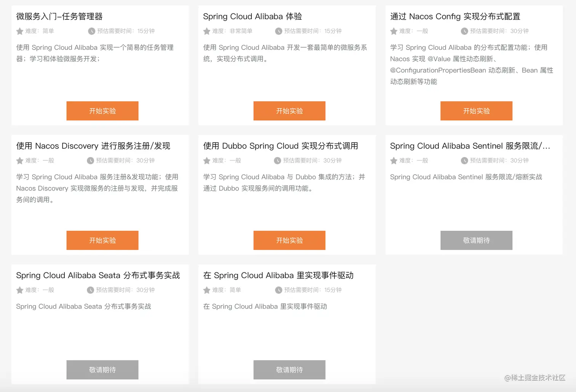Click the clock icon on Nacos Config card

pyautogui.click(x=464, y=31)
